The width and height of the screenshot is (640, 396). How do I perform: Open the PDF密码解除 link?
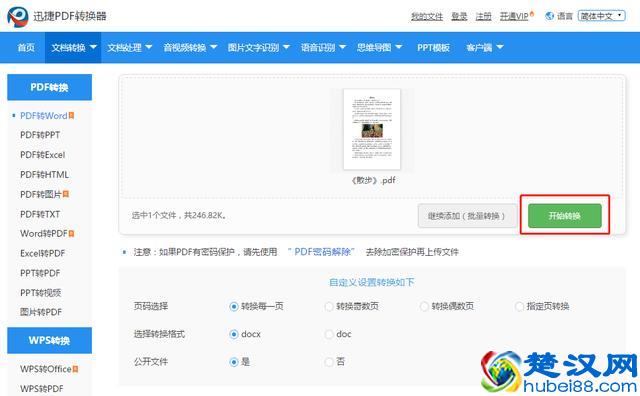point(323,252)
